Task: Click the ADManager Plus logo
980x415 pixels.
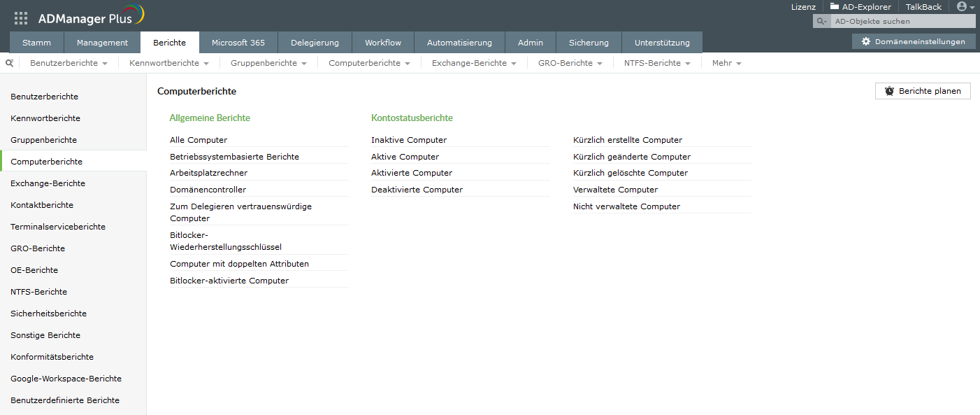Action: [x=91, y=17]
